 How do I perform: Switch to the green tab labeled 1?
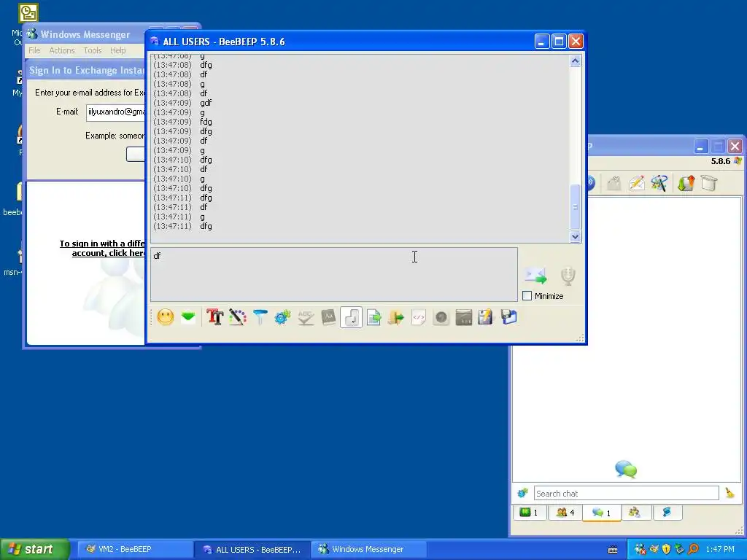530,513
